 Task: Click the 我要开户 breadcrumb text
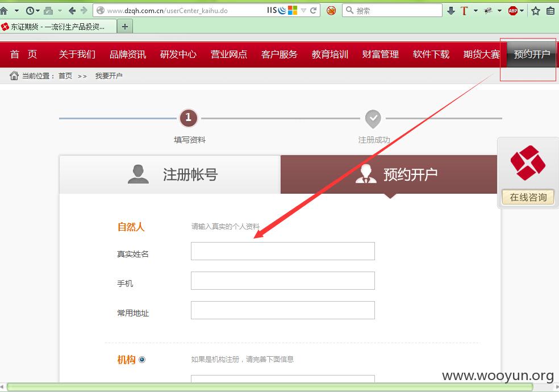point(109,76)
